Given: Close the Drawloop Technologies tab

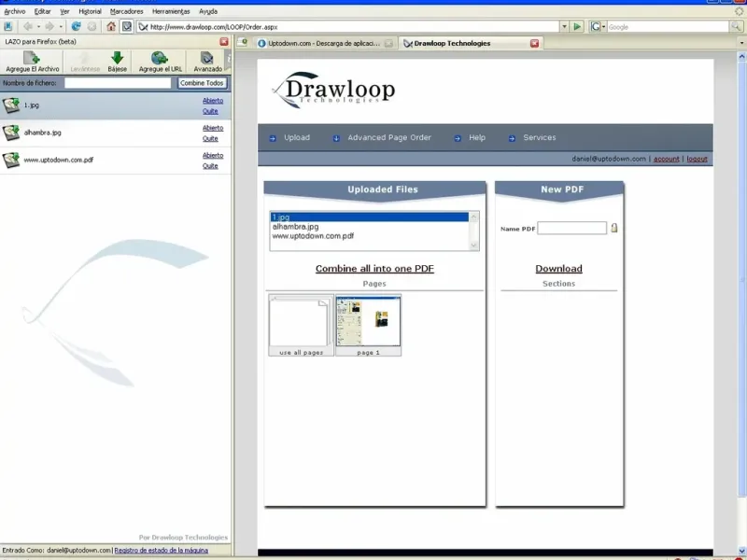Looking at the screenshot, I should pyautogui.click(x=534, y=43).
